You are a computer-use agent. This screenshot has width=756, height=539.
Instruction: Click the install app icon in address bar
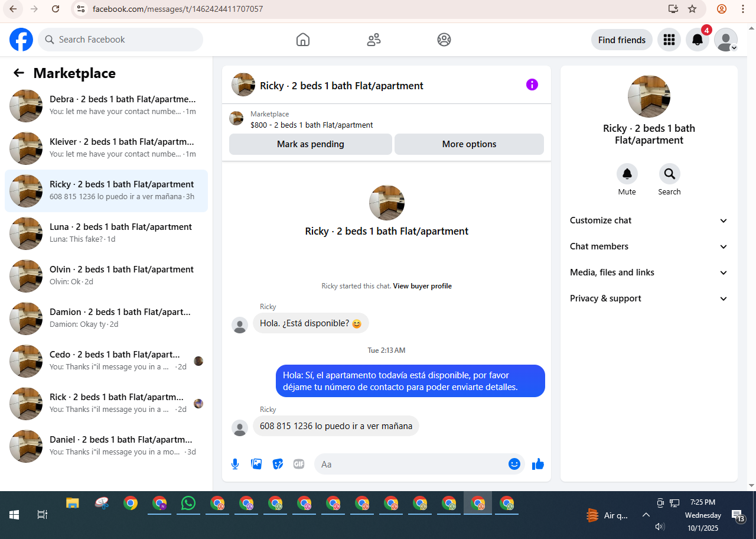(x=673, y=9)
